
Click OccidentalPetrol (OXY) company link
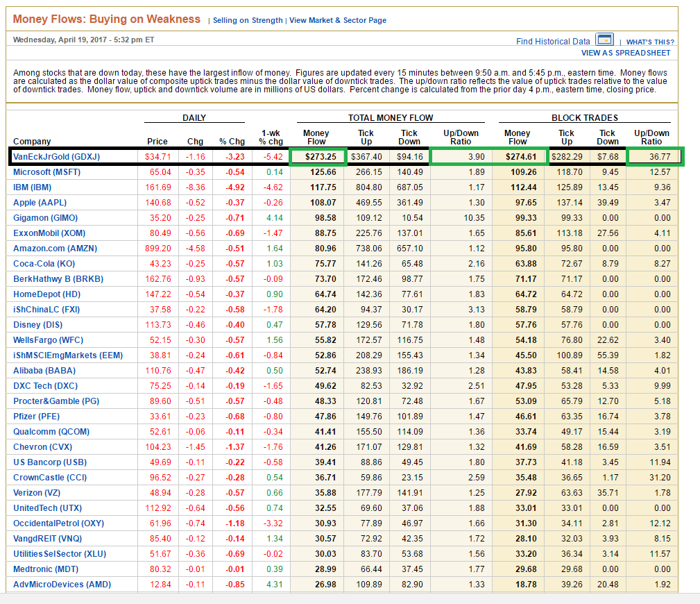tap(58, 523)
